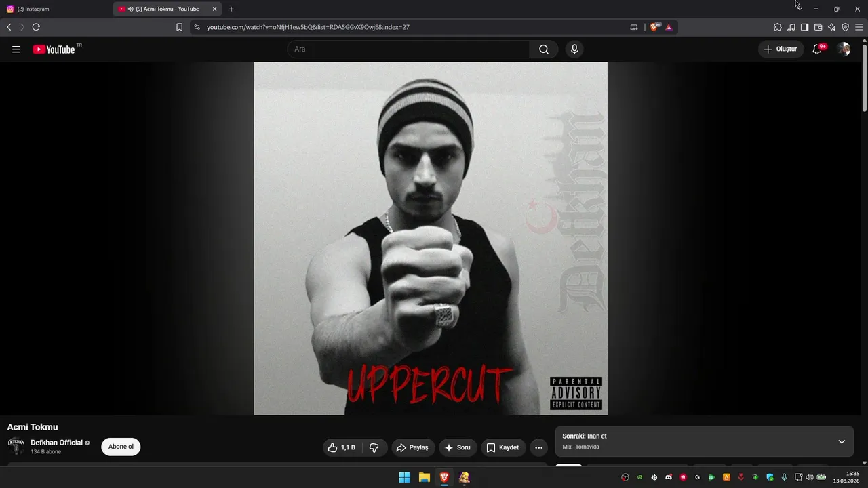Open Brave Rewards triangle icon
Viewport: 868px width, 488px height.
(x=669, y=27)
